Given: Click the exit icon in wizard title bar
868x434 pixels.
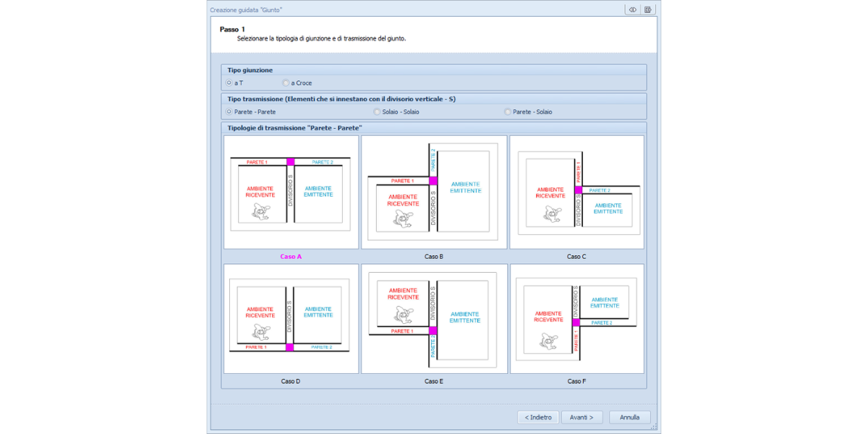Looking at the screenshot, I should pos(648,9).
